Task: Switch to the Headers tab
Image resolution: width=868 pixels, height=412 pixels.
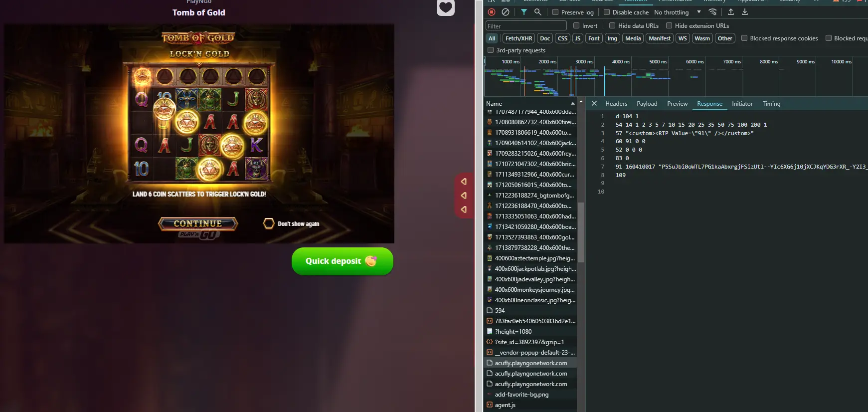Action: [616, 104]
